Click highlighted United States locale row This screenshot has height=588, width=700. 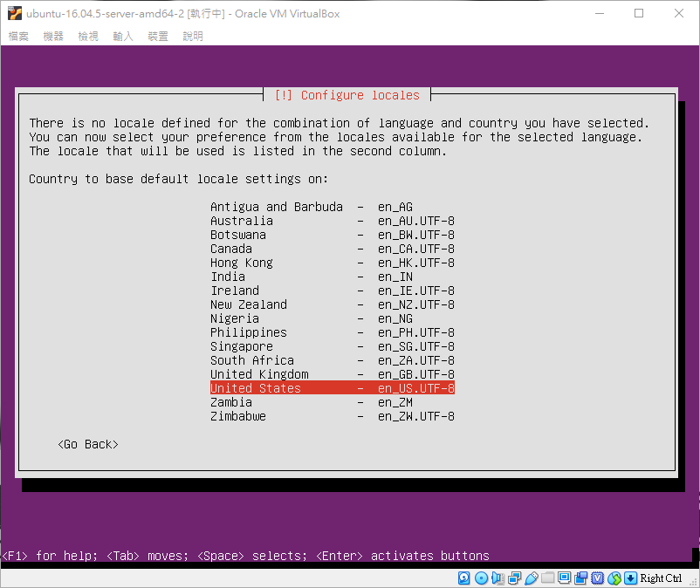pos(333,388)
